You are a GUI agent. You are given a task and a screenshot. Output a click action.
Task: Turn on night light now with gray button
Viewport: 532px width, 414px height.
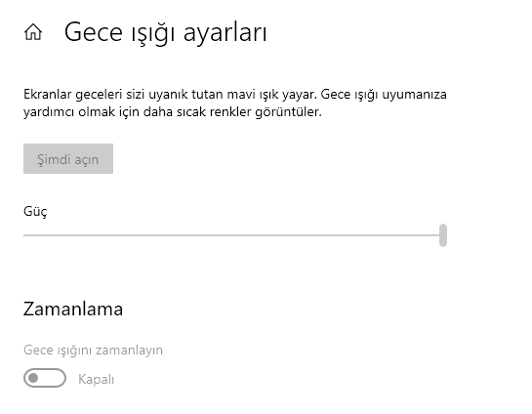click(x=68, y=158)
